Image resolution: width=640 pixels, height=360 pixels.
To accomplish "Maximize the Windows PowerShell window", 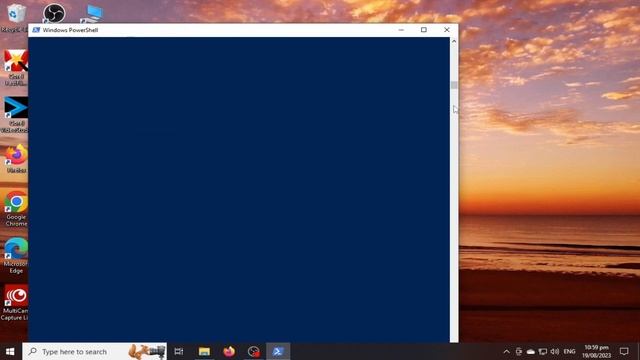I will pyautogui.click(x=424, y=30).
